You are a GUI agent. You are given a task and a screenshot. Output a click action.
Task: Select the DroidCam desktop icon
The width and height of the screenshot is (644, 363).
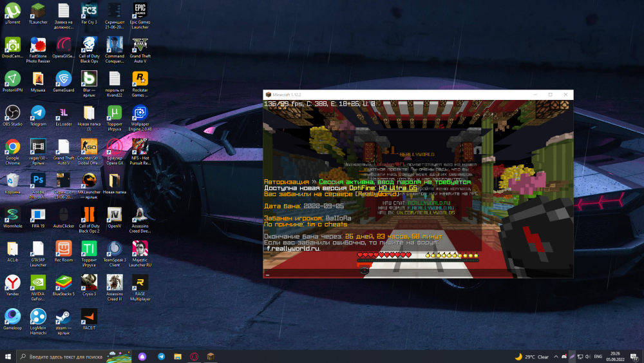pyautogui.click(x=13, y=48)
